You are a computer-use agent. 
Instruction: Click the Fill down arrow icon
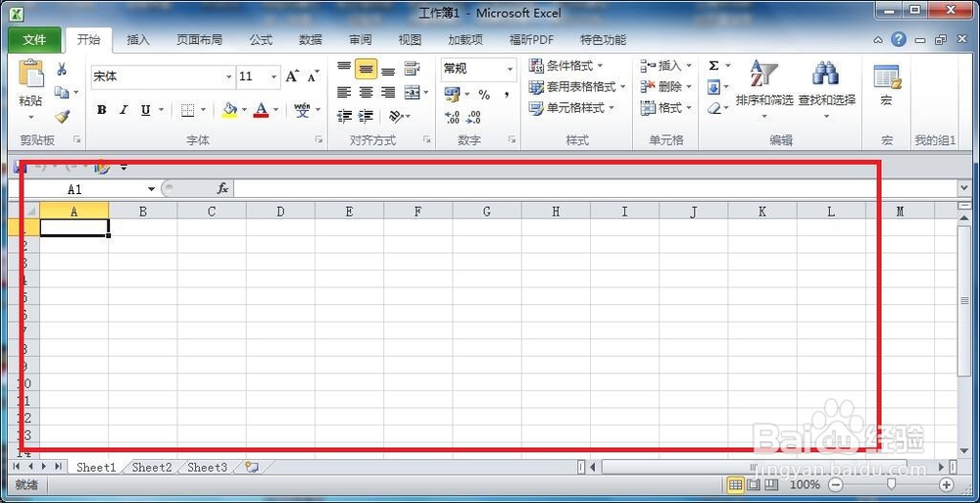(714, 87)
